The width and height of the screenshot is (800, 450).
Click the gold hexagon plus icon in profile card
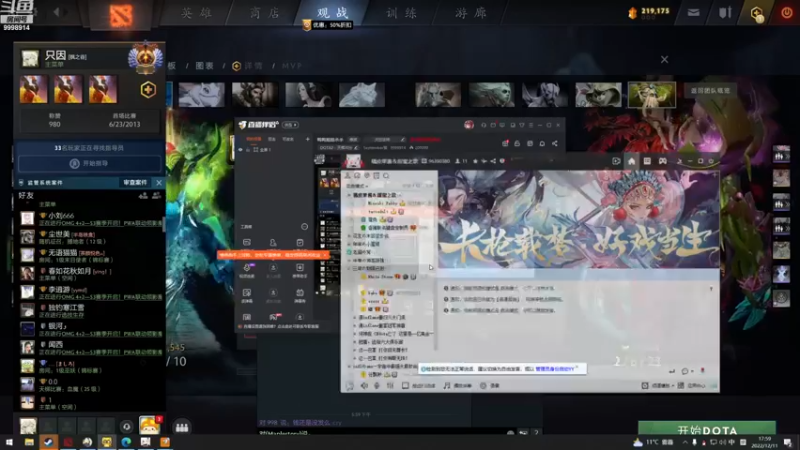point(148,90)
